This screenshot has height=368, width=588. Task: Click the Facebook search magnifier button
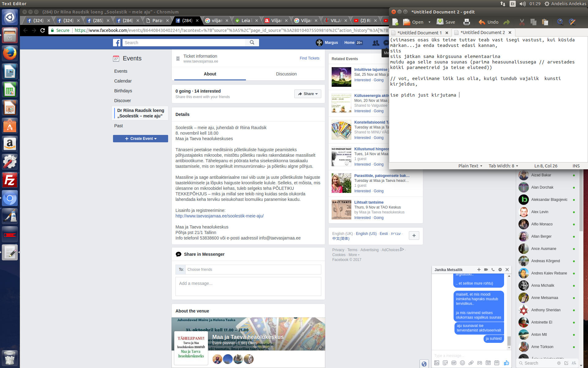click(x=252, y=43)
